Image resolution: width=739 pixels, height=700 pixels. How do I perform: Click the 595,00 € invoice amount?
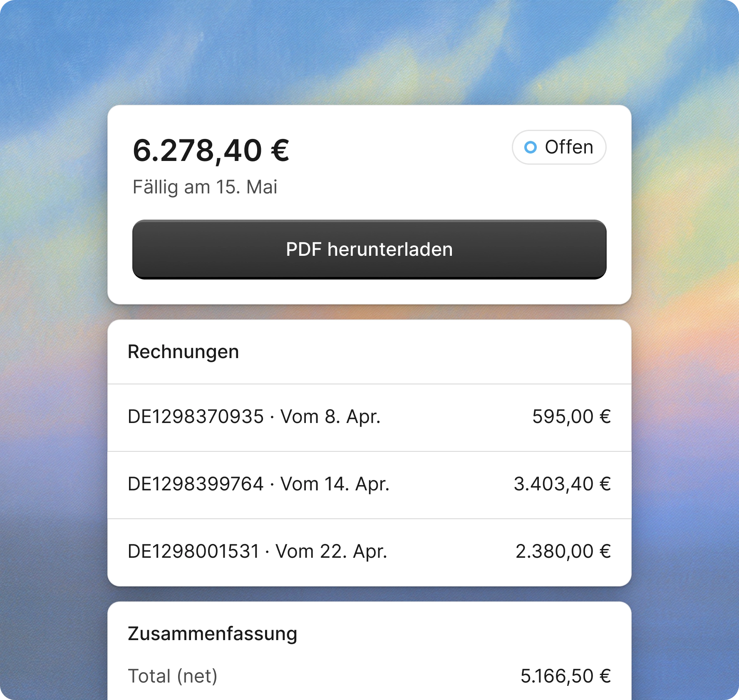click(571, 416)
